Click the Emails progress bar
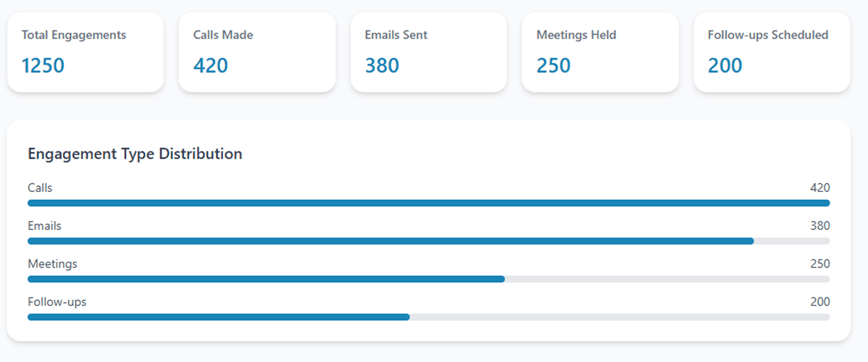The image size is (868, 362). (428, 241)
